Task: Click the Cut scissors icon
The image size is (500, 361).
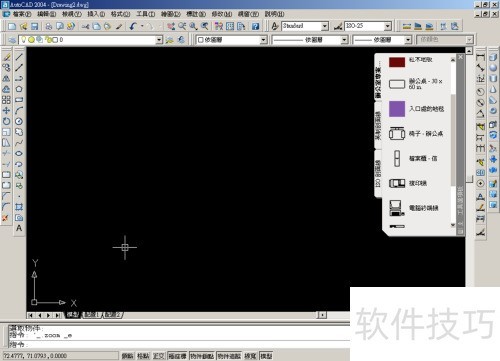Action: tap(86, 26)
